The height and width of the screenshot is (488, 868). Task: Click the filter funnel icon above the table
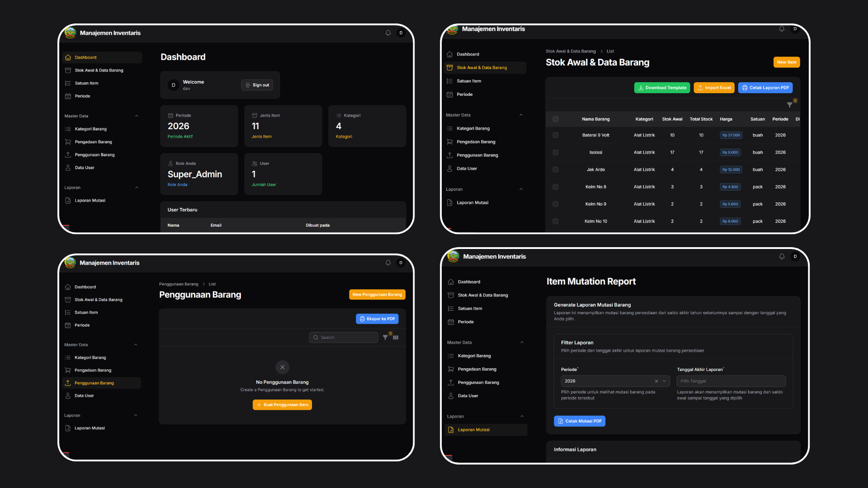pyautogui.click(x=789, y=104)
